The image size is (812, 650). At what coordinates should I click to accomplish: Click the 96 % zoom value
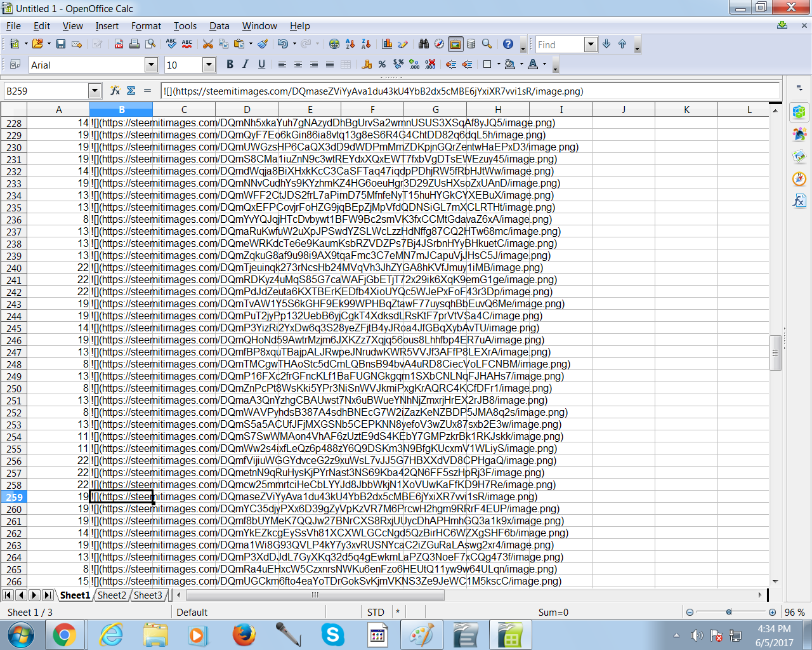tap(794, 613)
